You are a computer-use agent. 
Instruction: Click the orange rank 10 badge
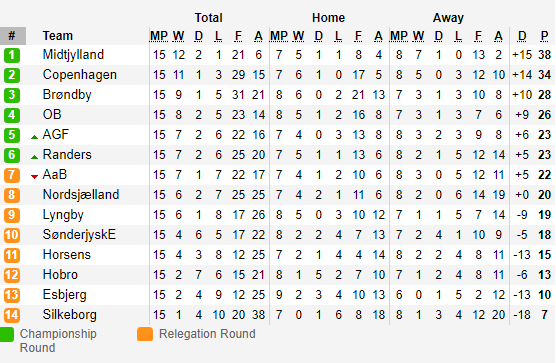(x=12, y=235)
